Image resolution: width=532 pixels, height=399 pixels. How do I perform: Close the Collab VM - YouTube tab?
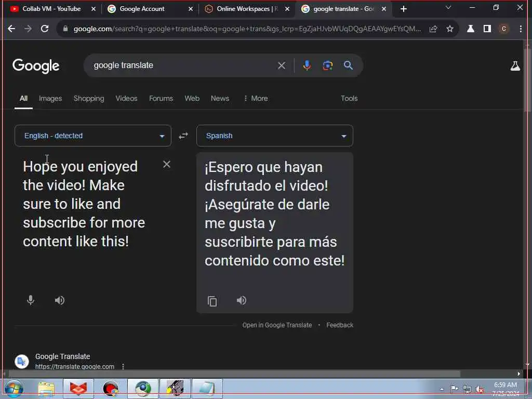pyautogui.click(x=94, y=9)
